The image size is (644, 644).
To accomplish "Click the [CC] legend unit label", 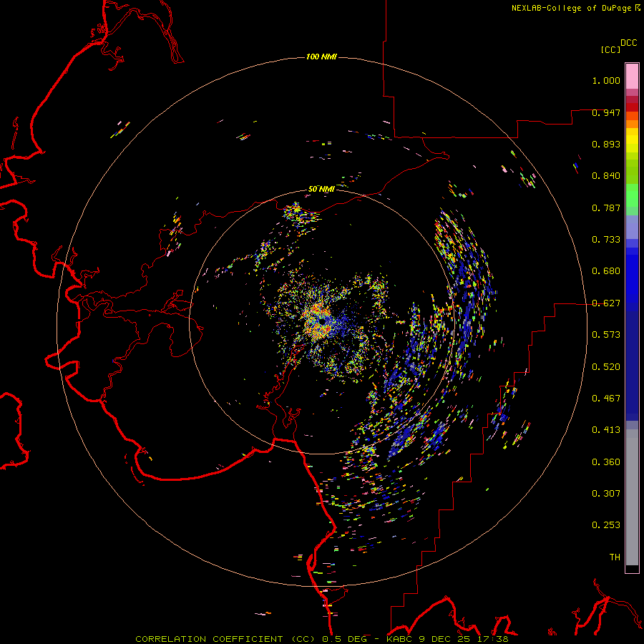I will (x=611, y=49).
